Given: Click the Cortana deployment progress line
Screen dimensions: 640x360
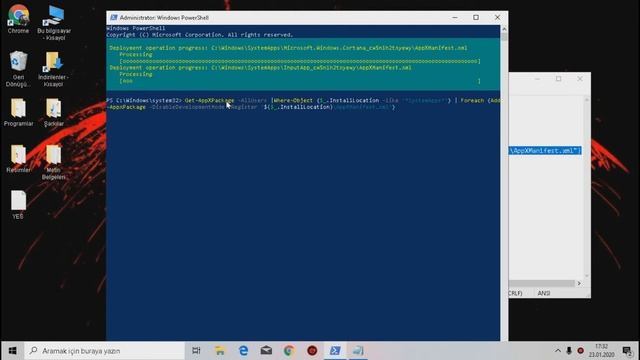Looking at the screenshot, I should click(x=288, y=48).
